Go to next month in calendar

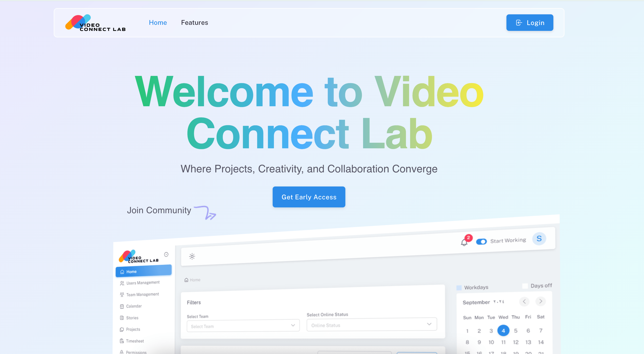point(540,301)
